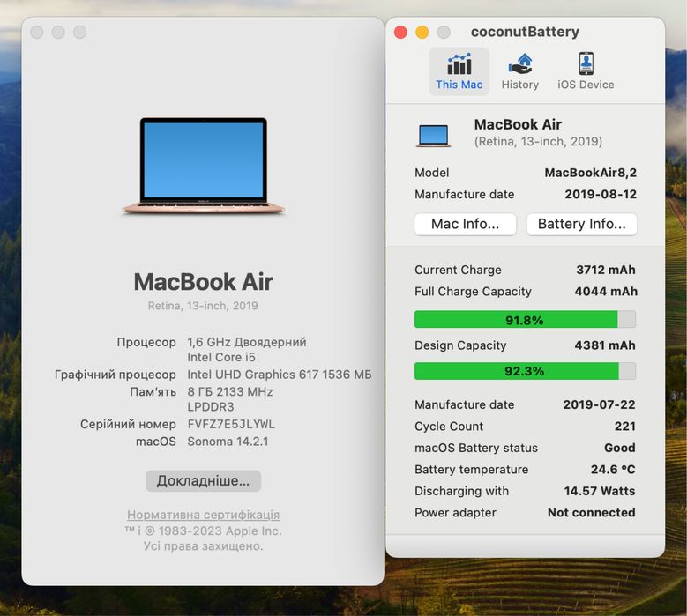Open the Battery Info... button
This screenshot has height=616, width=687.
[581, 224]
